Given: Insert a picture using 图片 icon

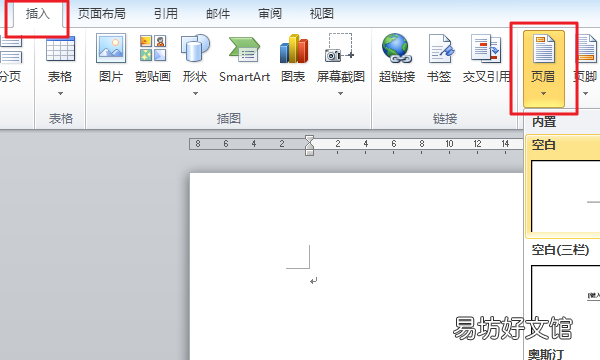Looking at the screenshot, I should (x=111, y=49).
